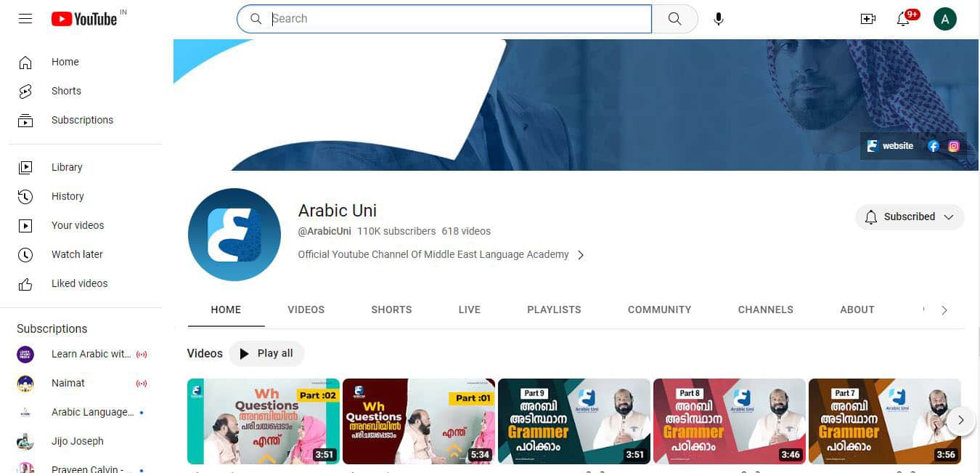Open the Wh Questions Part 01 thumbnail

coord(419,421)
